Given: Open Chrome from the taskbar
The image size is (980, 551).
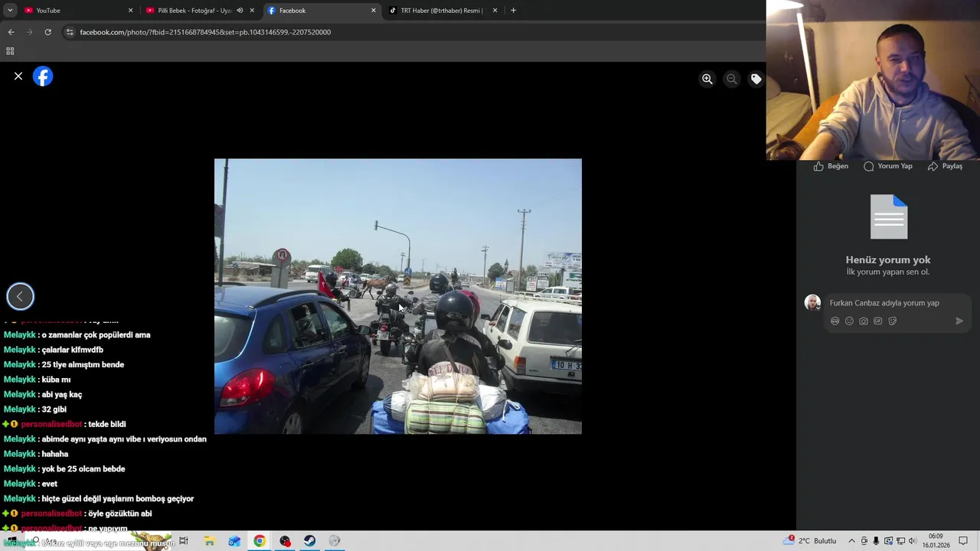Looking at the screenshot, I should 260,541.
